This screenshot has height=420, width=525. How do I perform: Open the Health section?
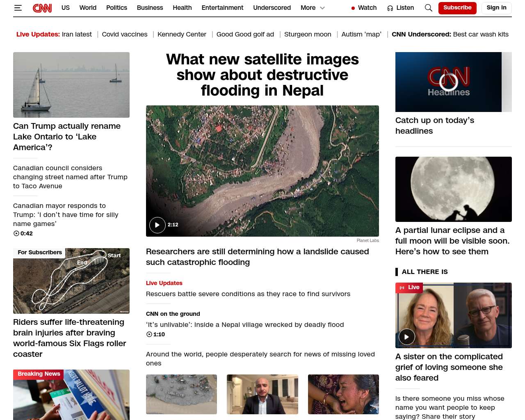182,8
